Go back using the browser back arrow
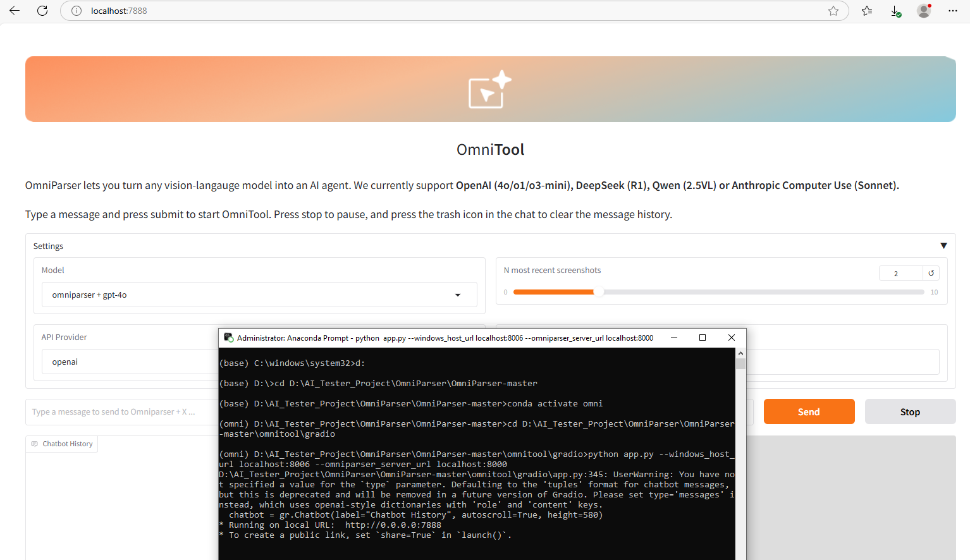Viewport: 970px width, 560px height. pyautogui.click(x=15, y=11)
